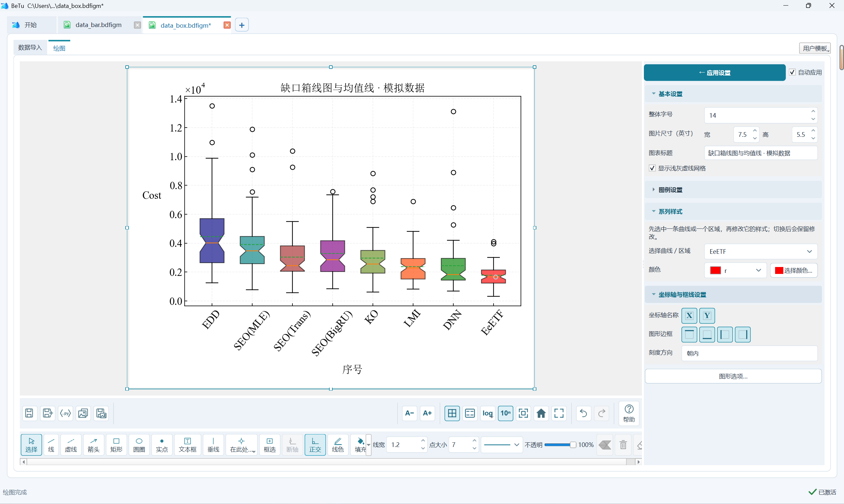
Task: Increase font size with A+ button
Action: tap(427, 413)
